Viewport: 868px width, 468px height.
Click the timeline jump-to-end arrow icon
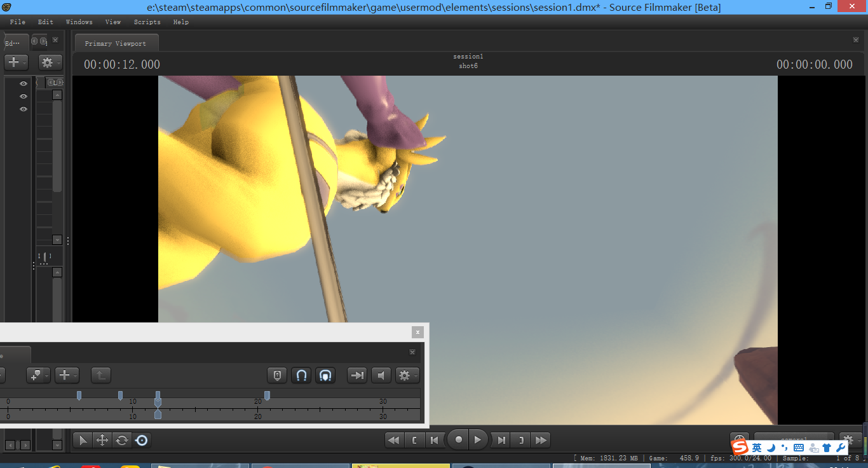click(357, 375)
